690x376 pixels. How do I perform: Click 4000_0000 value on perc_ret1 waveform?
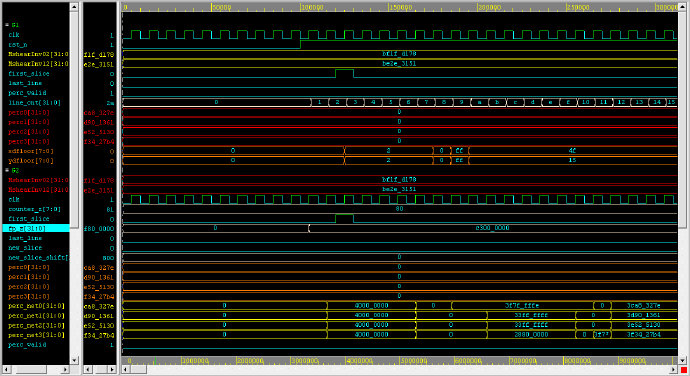(371, 315)
